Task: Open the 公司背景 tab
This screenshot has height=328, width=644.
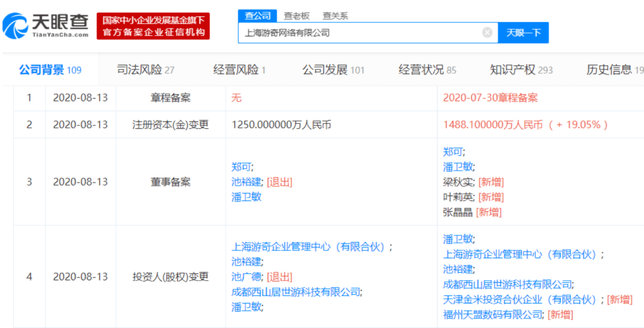Action: [50, 70]
